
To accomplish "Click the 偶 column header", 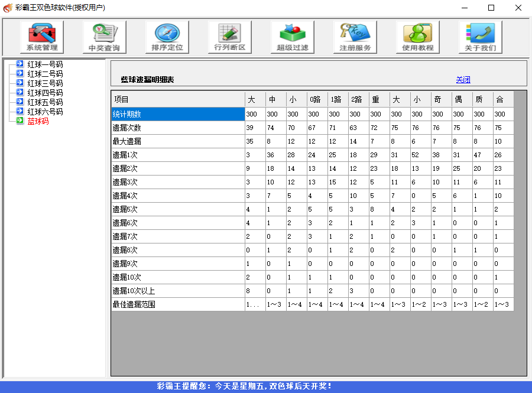I will click(x=462, y=99).
